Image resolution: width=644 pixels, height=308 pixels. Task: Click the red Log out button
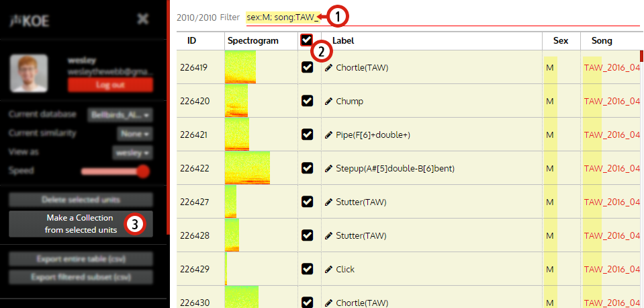pyautogui.click(x=111, y=85)
